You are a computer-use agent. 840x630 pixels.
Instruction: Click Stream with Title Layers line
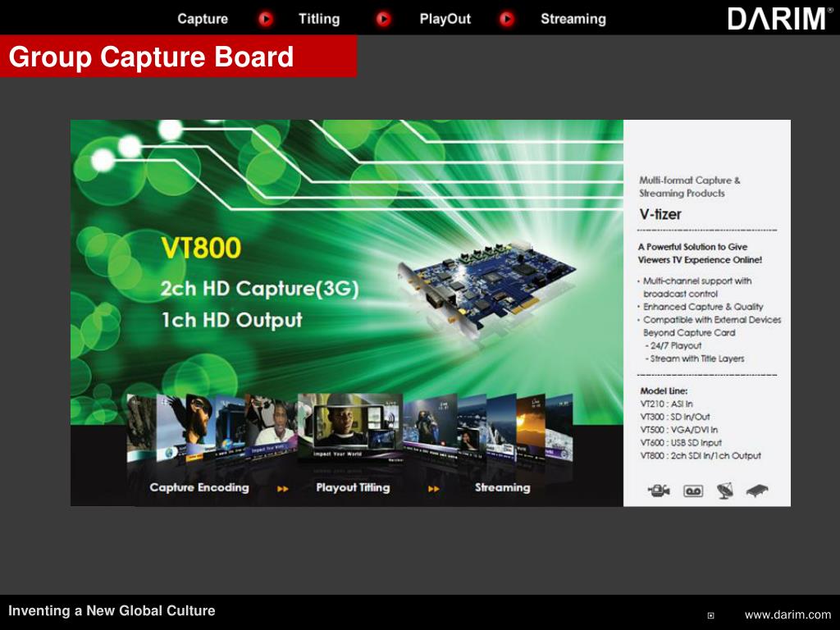coord(695,359)
